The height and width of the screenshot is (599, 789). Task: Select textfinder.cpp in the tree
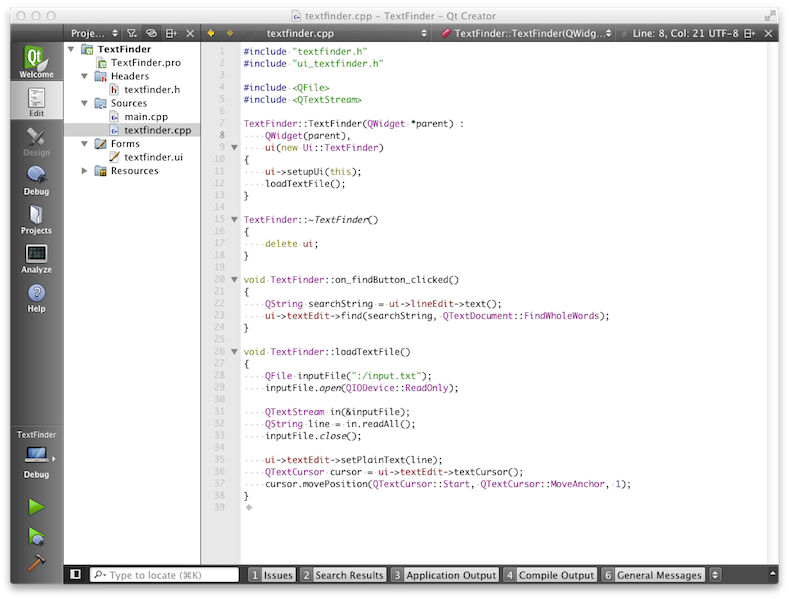(x=157, y=130)
